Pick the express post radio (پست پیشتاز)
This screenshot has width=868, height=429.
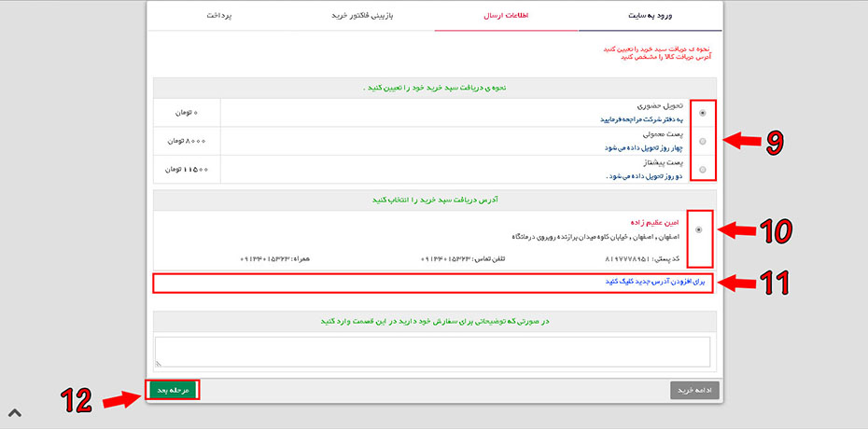(x=702, y=170)
